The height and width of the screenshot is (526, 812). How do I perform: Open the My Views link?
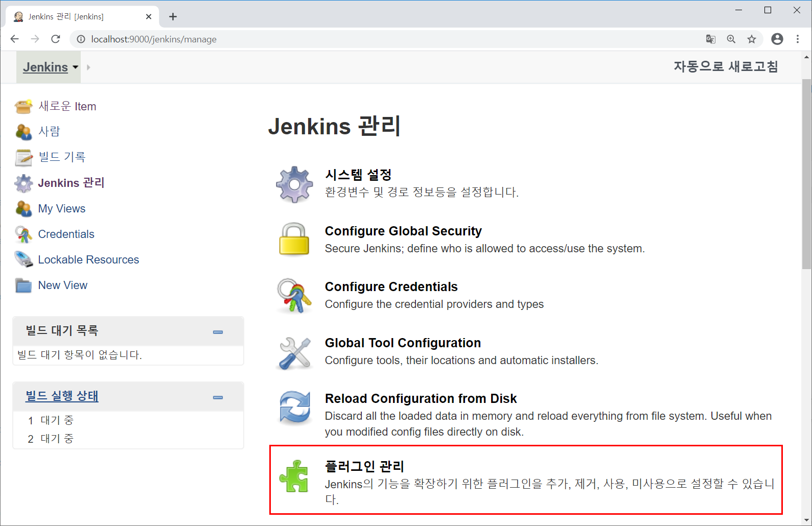pyautogui.click(x=62, y=208)
